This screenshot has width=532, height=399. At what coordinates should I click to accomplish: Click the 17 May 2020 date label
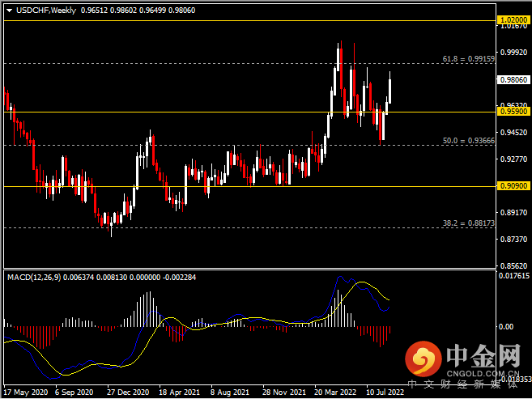pyautogui.click(x=26, y=393)
